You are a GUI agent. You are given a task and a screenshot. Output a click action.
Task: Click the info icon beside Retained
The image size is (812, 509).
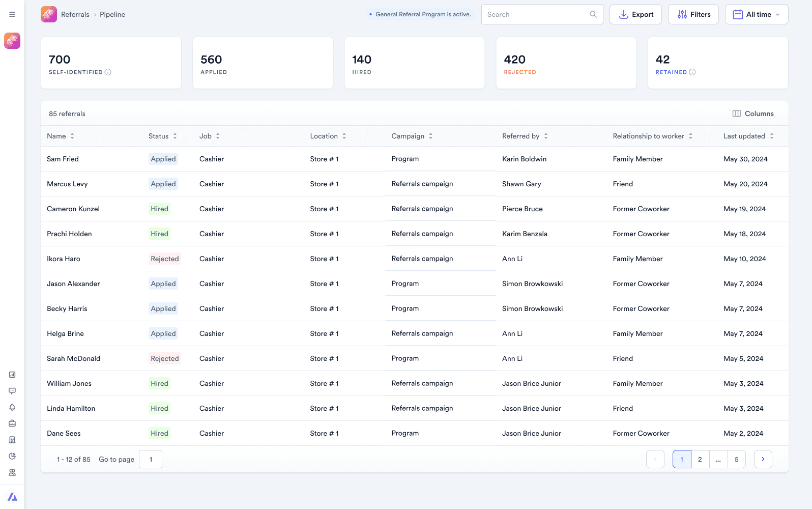point(692,72)
